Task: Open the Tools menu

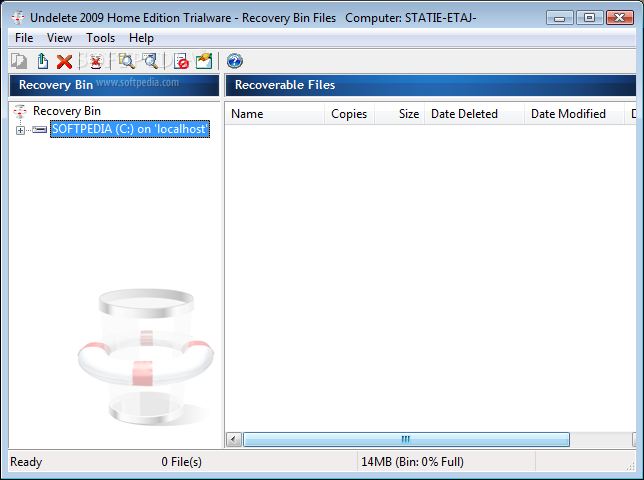Action: [x=100, y=38]
